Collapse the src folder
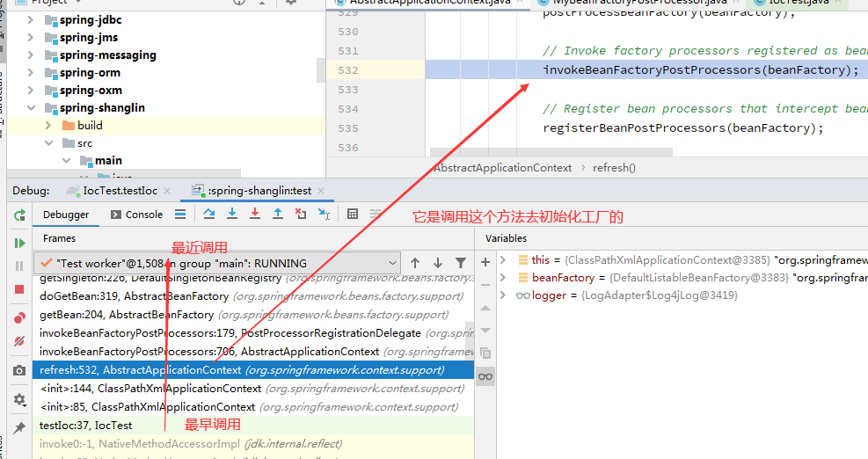 48,143
